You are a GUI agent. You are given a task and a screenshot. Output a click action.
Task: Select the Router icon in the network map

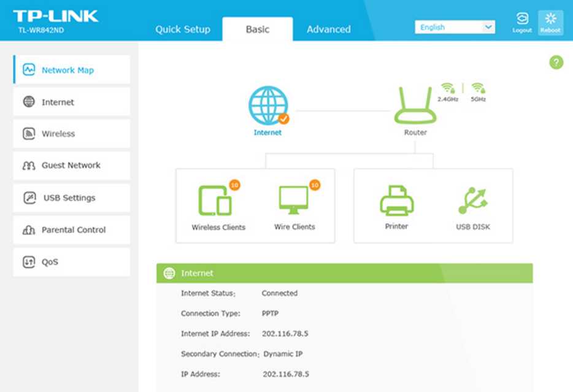pyautogui.click(x=415, y=107)
